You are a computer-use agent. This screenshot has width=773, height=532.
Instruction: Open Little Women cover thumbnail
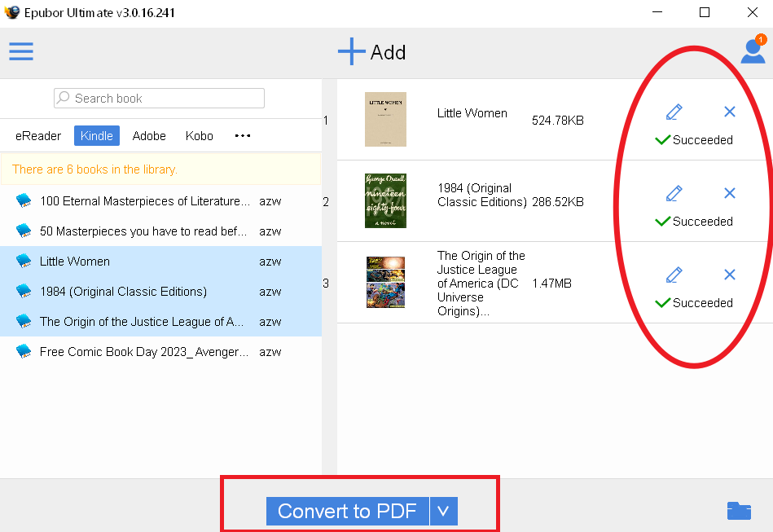coord(385,119)
